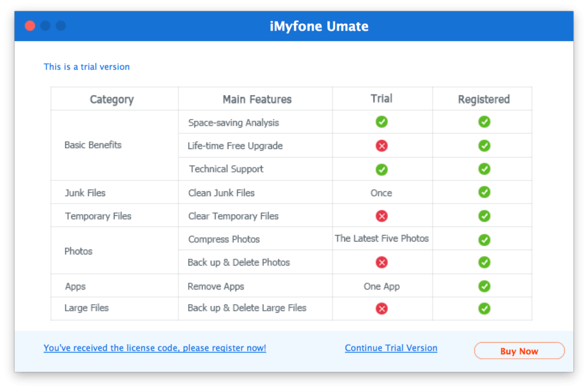Click the Buy Now button

point(519,350)
